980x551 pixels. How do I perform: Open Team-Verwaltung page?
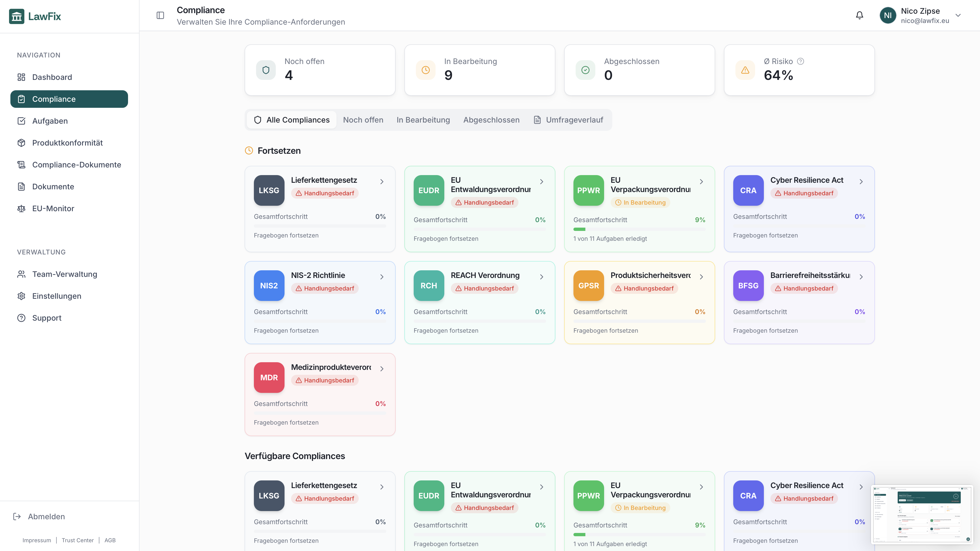click(x=69, y=274)
